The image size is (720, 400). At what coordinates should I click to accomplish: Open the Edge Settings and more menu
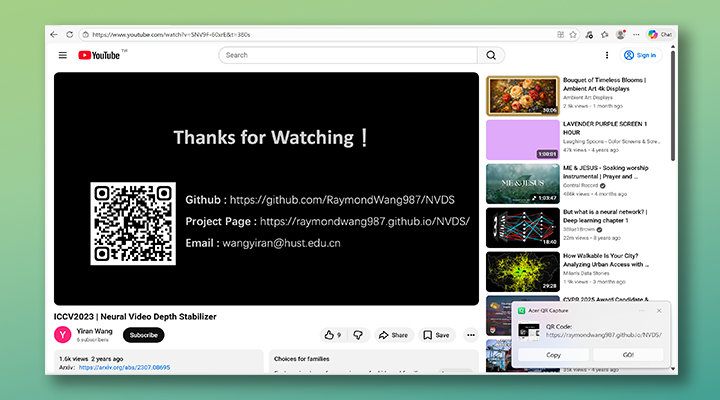point(636,34)
